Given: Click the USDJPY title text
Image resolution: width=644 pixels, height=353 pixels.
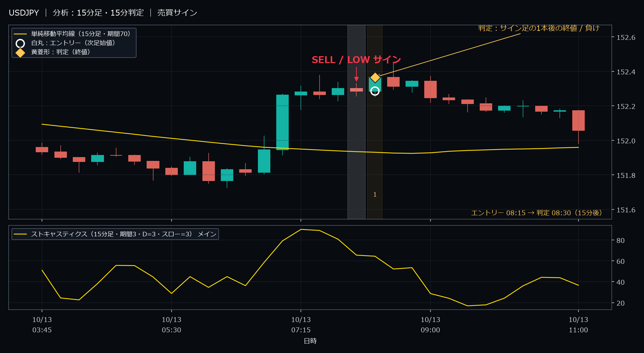Looking at the screenshot, I should point(24,13).
